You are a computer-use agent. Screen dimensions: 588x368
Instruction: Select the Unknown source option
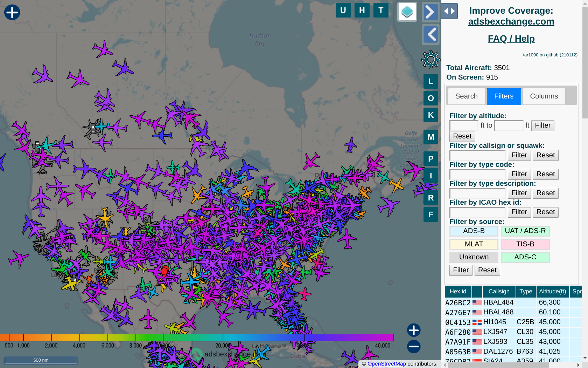point(474,257)
